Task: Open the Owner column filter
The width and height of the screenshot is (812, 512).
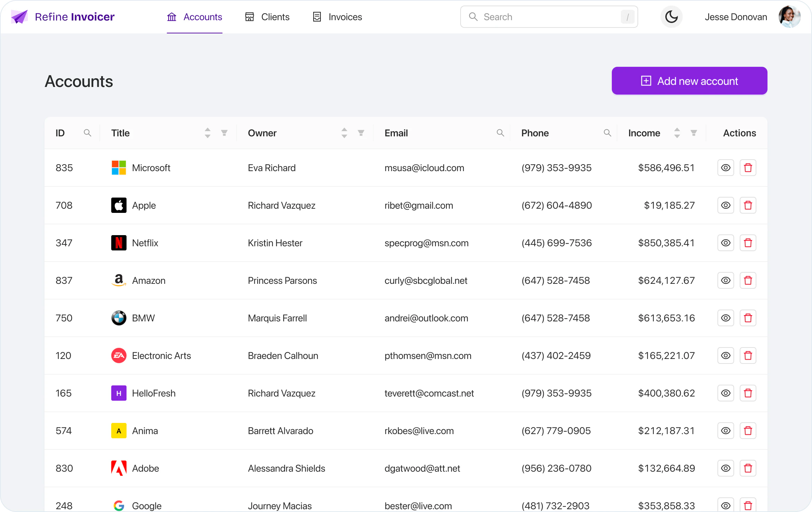Action: coord(361,133)
